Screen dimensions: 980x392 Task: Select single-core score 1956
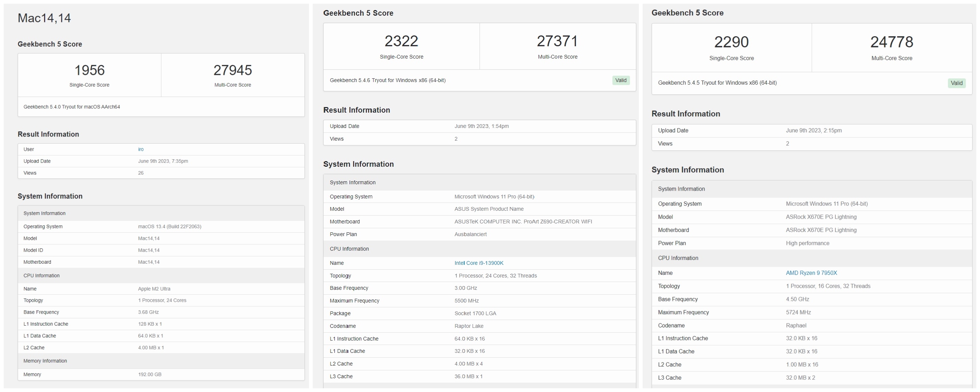(90, 70)
